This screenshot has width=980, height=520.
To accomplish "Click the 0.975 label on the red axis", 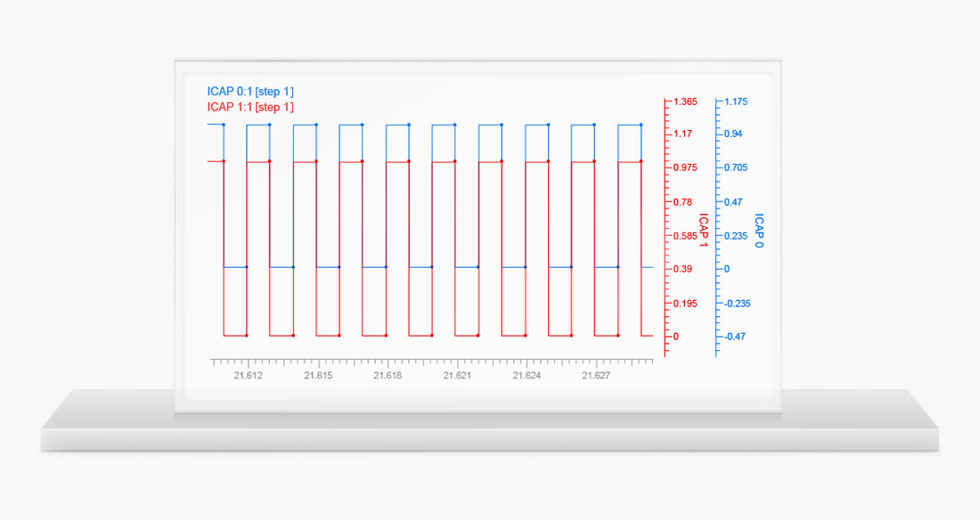I will [x=685, y=167].
